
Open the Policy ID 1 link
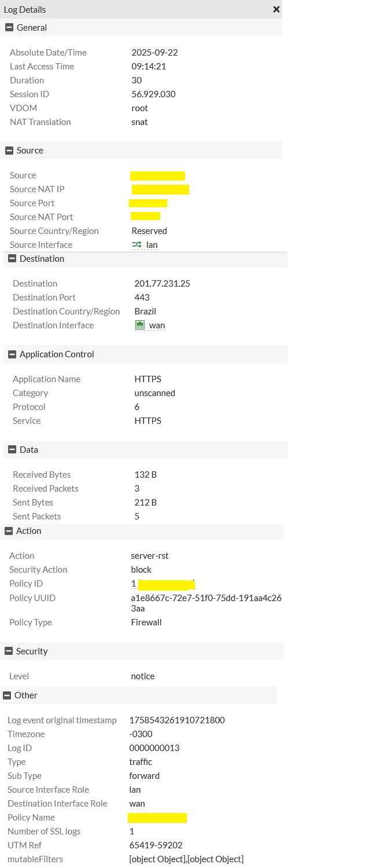(134, 584)
